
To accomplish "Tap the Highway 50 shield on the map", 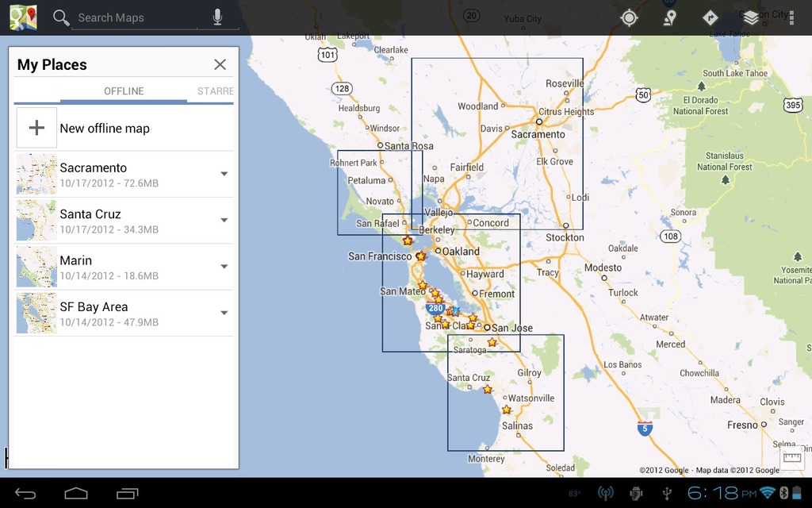I will pyautogui.click(x=643, y=95).
